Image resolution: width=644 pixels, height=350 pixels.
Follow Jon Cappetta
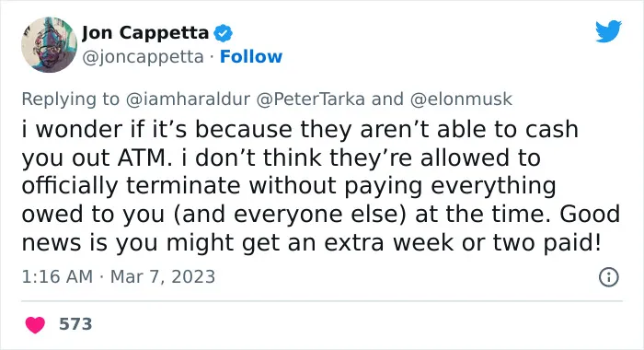(x=251, y=57)
